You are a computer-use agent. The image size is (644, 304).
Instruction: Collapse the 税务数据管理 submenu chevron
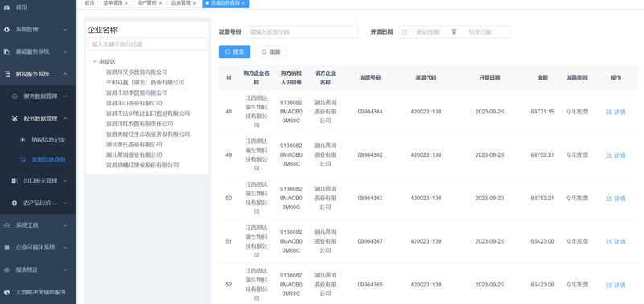tap(65, 118)
